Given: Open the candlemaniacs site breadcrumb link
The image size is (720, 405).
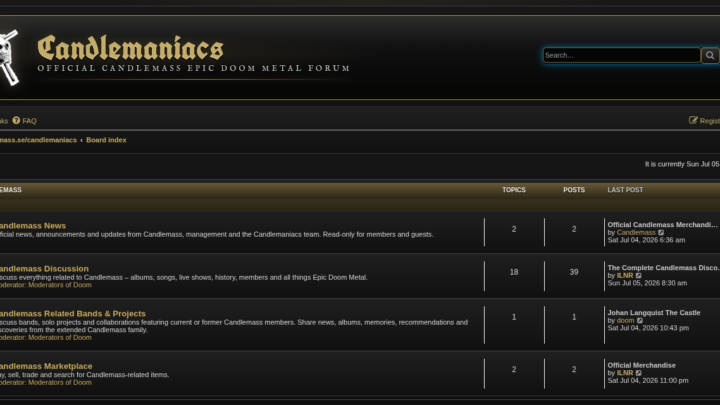Looking at the screenshot, I should click(38, 140).
